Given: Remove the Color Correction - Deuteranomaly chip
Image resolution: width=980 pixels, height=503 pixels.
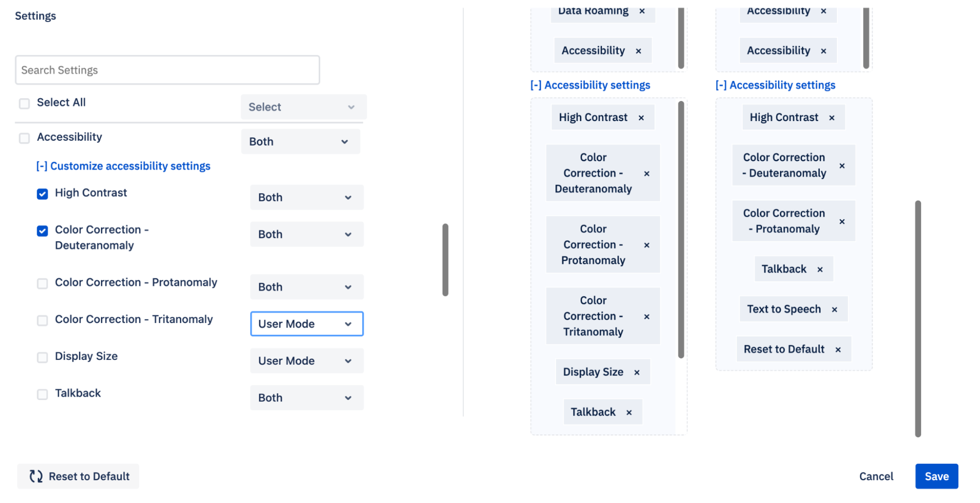Looking at the screenshot, I should 646,173.
